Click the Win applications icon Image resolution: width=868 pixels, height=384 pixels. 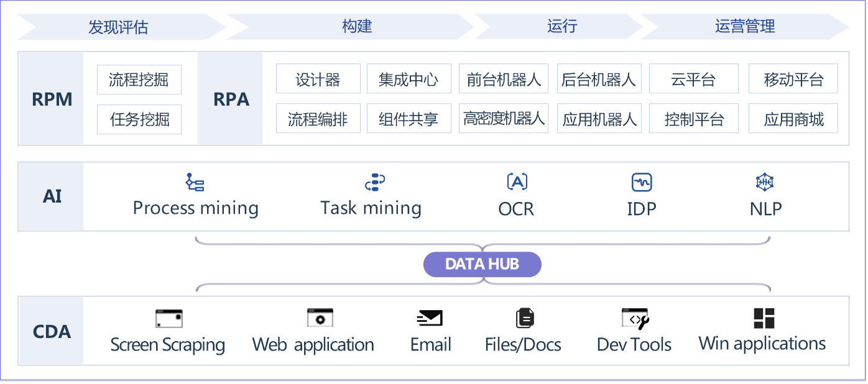(x=764, y=318)
